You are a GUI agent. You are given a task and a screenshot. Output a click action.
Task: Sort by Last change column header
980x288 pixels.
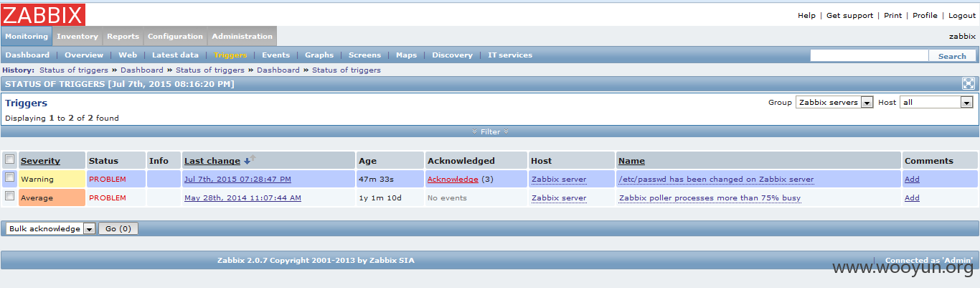(x=212, y=161)
